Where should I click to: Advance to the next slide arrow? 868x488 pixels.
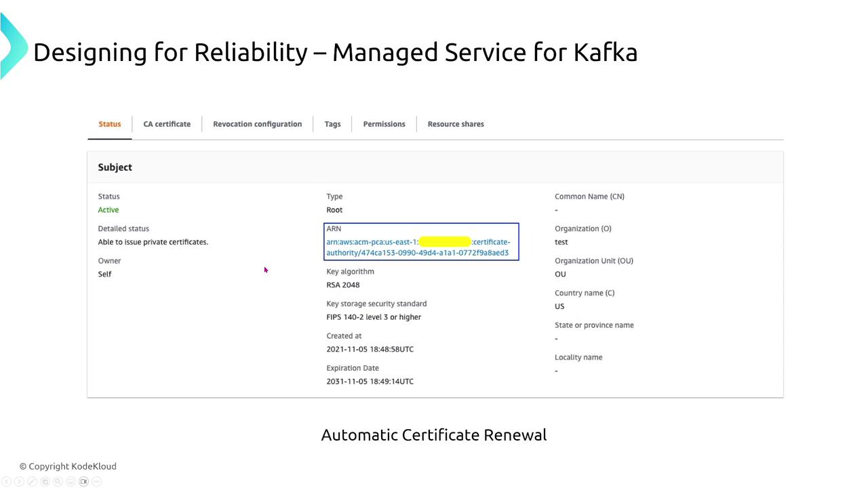click(19, 482)
